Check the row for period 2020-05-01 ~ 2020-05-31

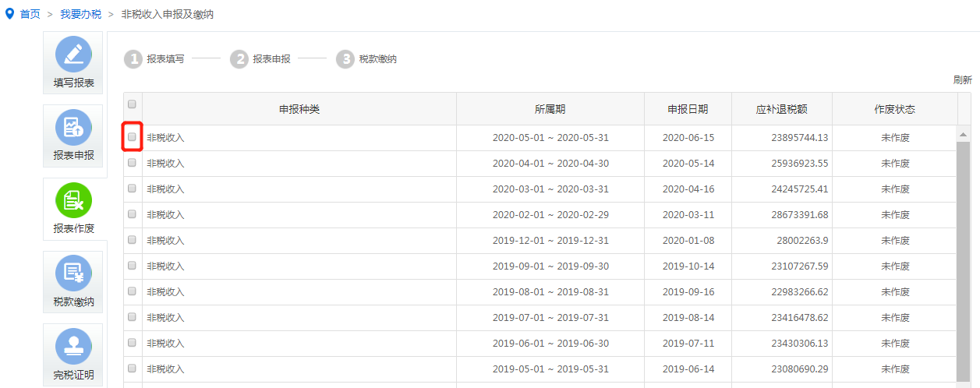[x=132, y=137]
